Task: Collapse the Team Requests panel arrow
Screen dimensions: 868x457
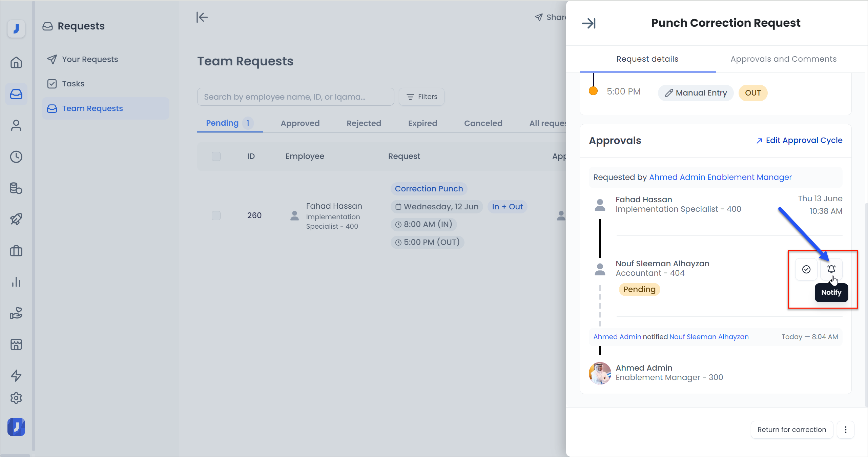Action: (x=202, y=17)
